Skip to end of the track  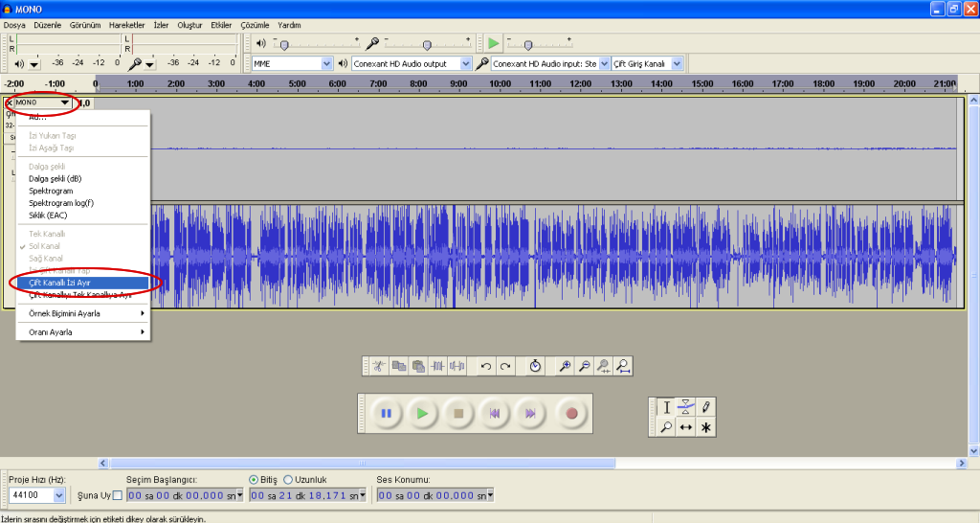(x=530, y=414)
